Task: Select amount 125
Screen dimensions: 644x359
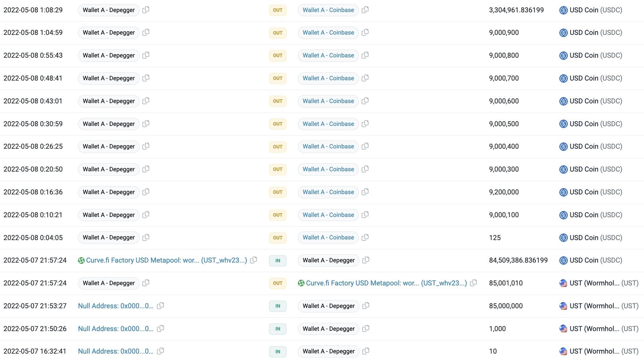Action: 495,238
